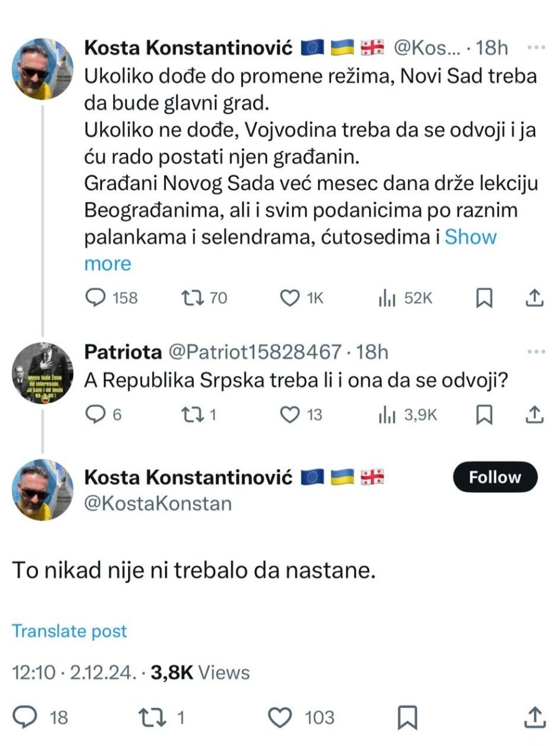Bookmark the Patriota reply
Image resolution: width=560 pixels, height=746 pixels.
coord(484,414)
